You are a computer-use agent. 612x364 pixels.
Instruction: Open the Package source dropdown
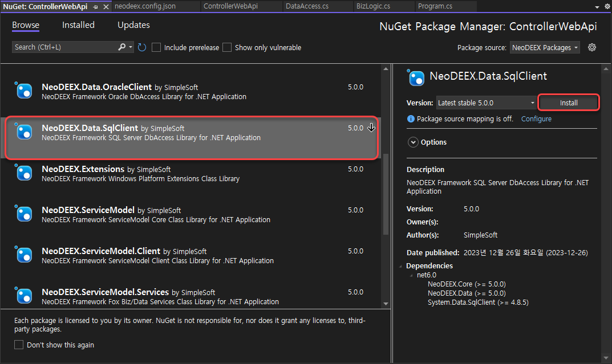point(545,47)
